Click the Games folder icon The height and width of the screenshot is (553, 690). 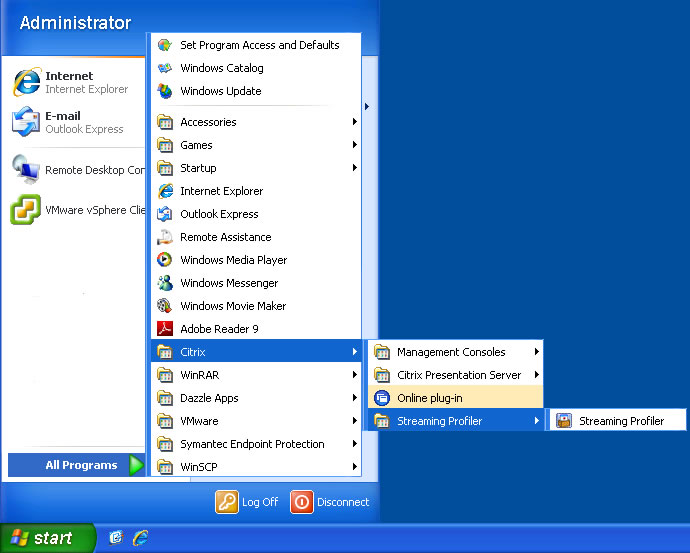(165, 145)
